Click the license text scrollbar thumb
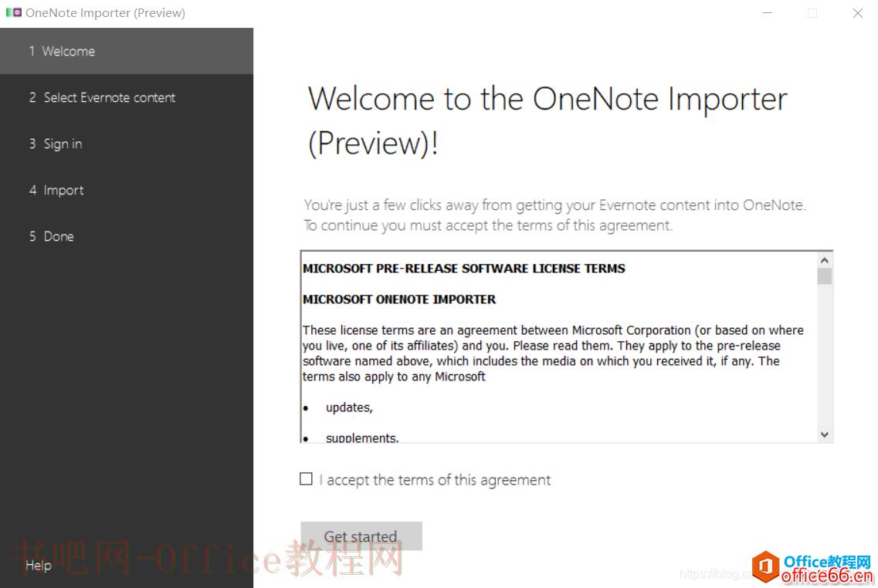This screenshot has width=878, height=588. click(x=824, y=276)
